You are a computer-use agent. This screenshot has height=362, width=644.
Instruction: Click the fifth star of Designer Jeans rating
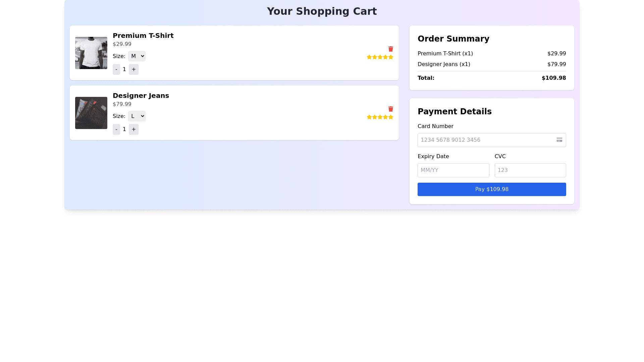391,117
